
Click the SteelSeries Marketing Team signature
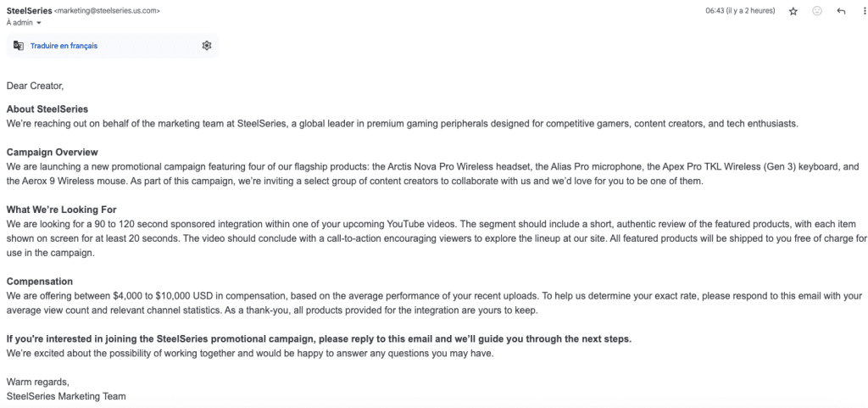click(66, 396)
